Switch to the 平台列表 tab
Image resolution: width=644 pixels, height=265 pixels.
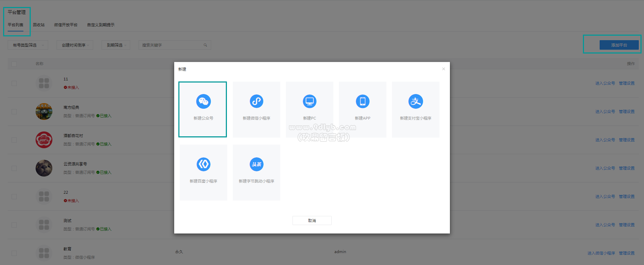coord(16,25)
